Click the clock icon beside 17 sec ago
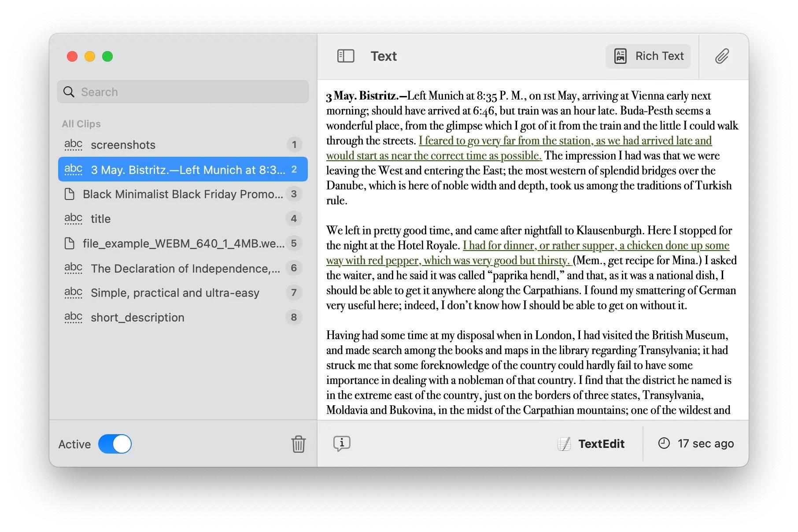The width and height of the screenshot is (798, 532). (x=664, y=443)
